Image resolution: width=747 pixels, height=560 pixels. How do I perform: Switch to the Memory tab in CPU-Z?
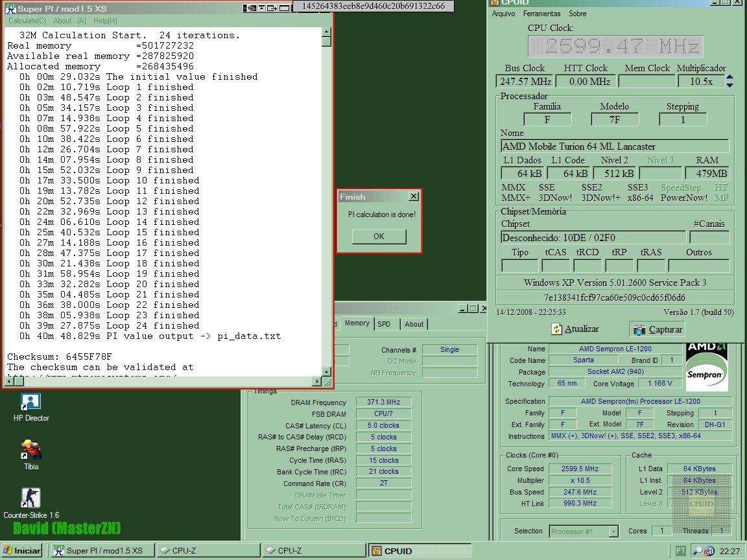coord(357,323)
